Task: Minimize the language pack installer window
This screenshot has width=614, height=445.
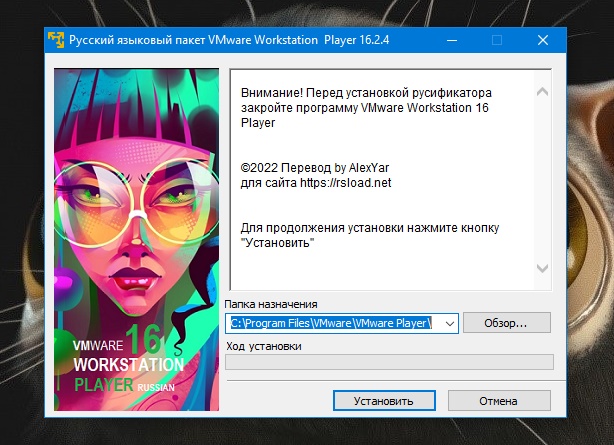Action: point(452,40)
